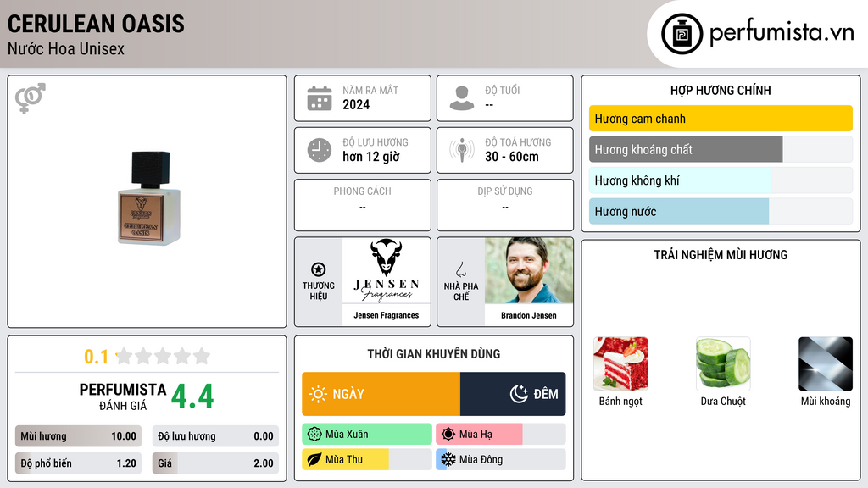Click the star rating row next to 0.1

(163, 356)
